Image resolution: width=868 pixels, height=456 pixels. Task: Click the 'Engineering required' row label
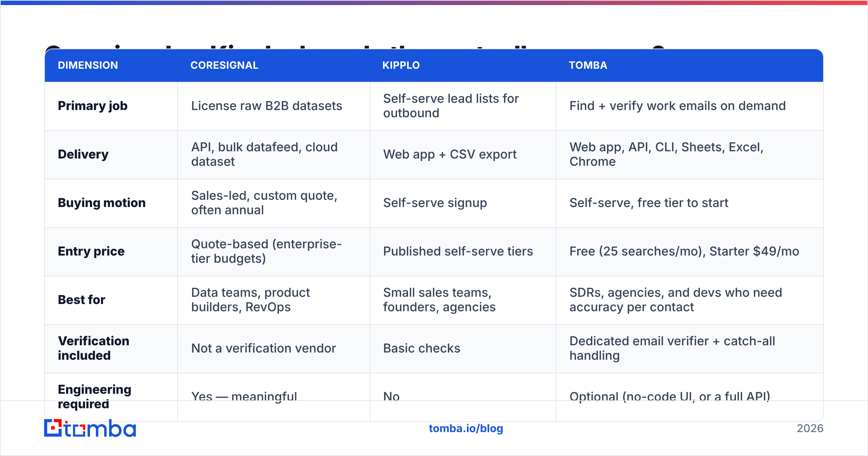[94, 397]
